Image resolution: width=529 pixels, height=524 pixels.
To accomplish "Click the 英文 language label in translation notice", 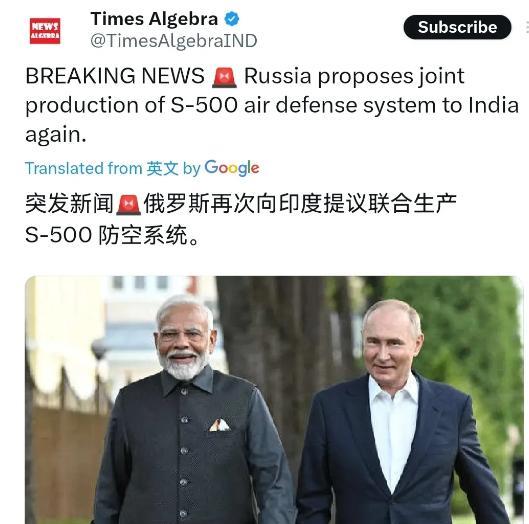I will point(162,168).
